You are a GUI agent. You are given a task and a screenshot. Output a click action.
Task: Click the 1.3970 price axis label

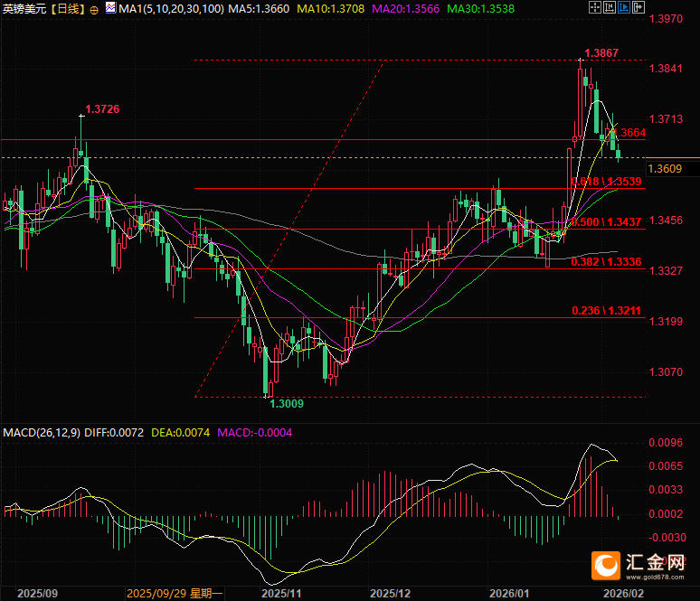pyautogui.click(x=666, y=19)
